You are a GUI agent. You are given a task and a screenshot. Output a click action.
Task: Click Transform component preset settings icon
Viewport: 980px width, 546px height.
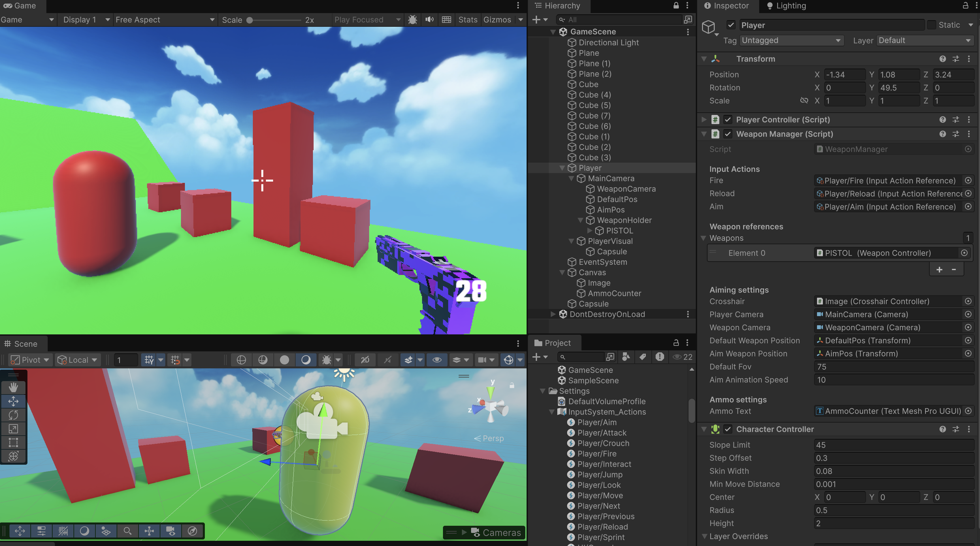tap(955, 59)
